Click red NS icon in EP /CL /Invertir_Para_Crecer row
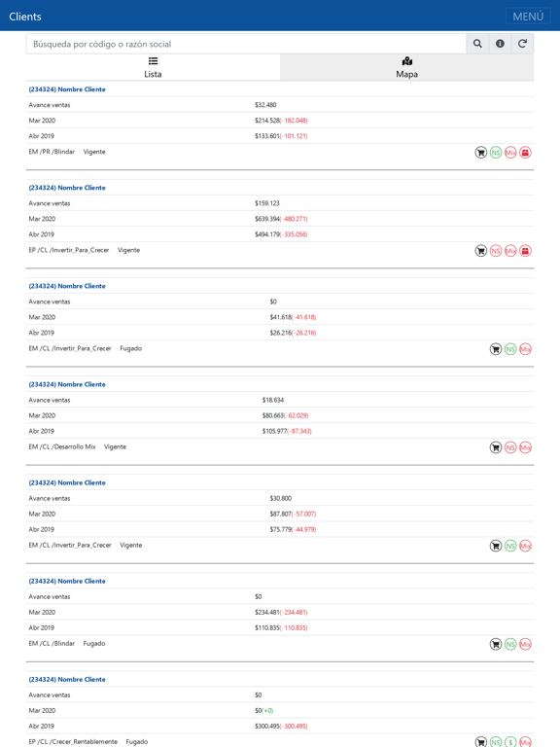The height and width of the screenshot is (747, 560). pyautogui.click(x=496, y=251)
